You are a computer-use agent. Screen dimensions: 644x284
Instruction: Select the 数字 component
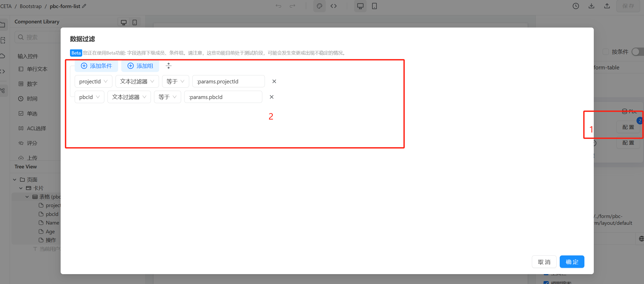(28, 84)
